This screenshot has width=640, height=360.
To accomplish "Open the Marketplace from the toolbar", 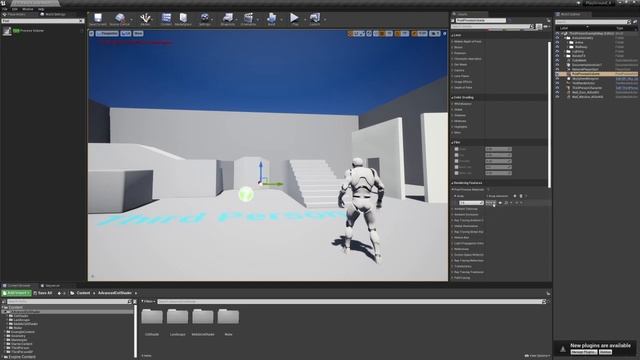I will click(x=183, y=18).
